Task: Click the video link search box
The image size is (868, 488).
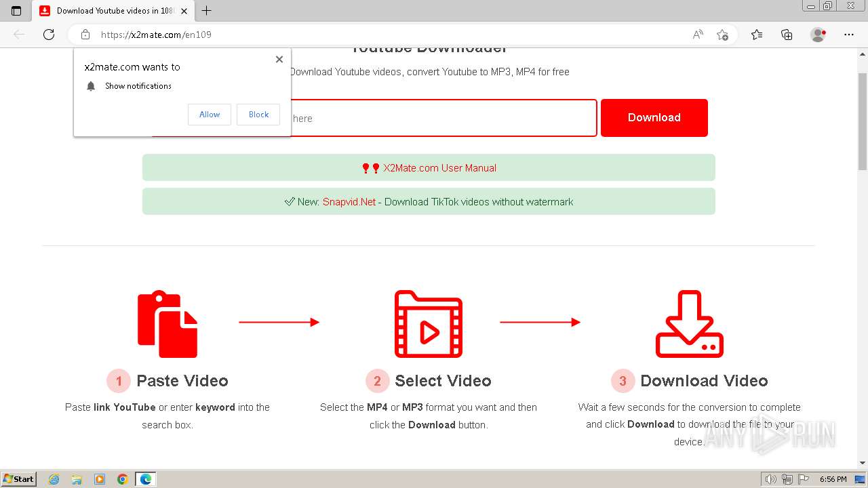Action: pyautogui.click(x=374, y=118)
